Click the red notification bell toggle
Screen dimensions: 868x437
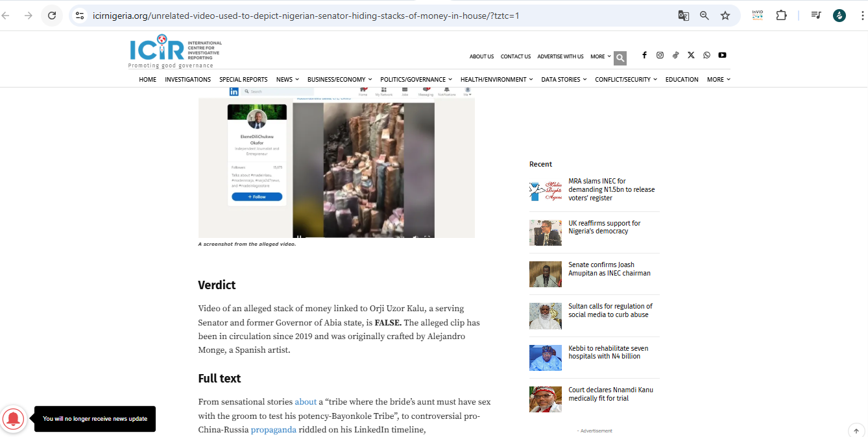click(x=14, y=418)
